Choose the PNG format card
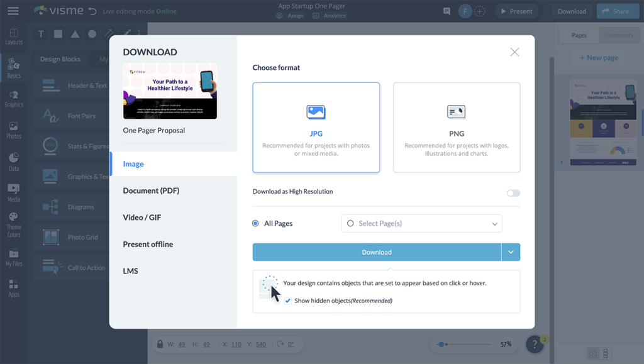Image resolution: width=644 pixels, height=364 pixels. click(x=457, y=127)
